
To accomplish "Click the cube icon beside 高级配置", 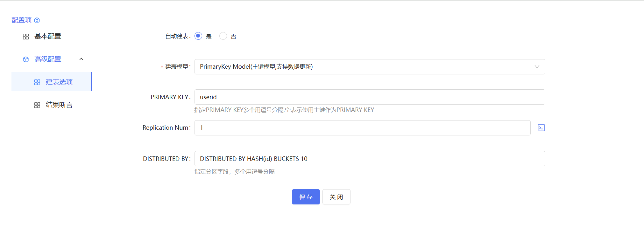I will pos(26,59).
